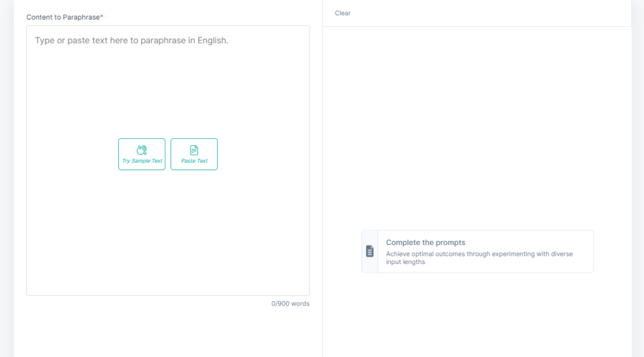Click the Complete the prompts heading
The image size is (644, 357).
click(x=426, y=243)
